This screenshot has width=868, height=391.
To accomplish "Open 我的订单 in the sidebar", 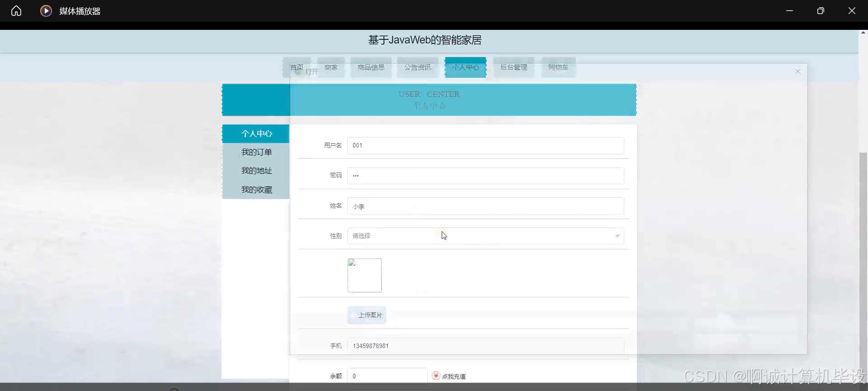I will click(256, 152).
